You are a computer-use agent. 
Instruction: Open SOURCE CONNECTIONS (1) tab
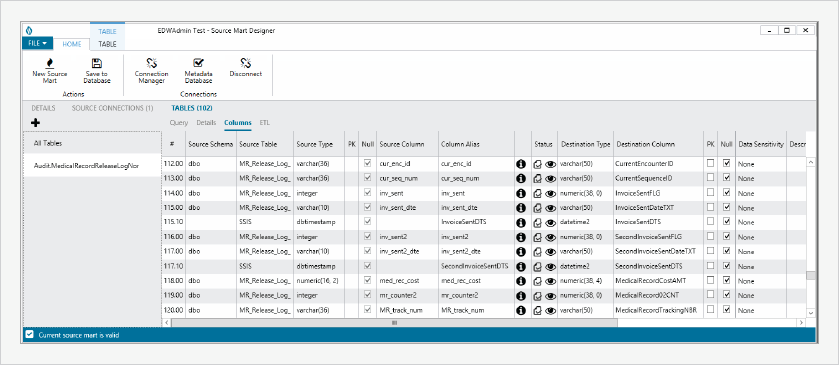[112, 108]
